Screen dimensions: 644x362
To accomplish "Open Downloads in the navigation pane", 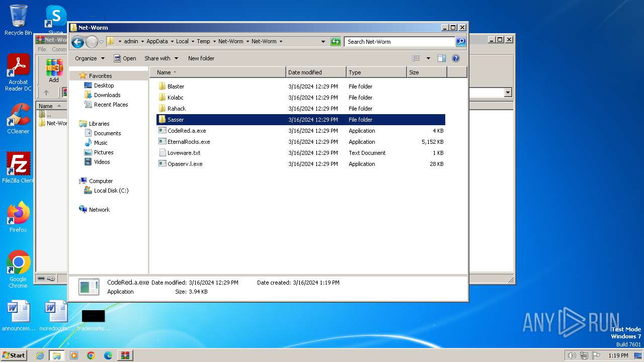I will 107,95.
